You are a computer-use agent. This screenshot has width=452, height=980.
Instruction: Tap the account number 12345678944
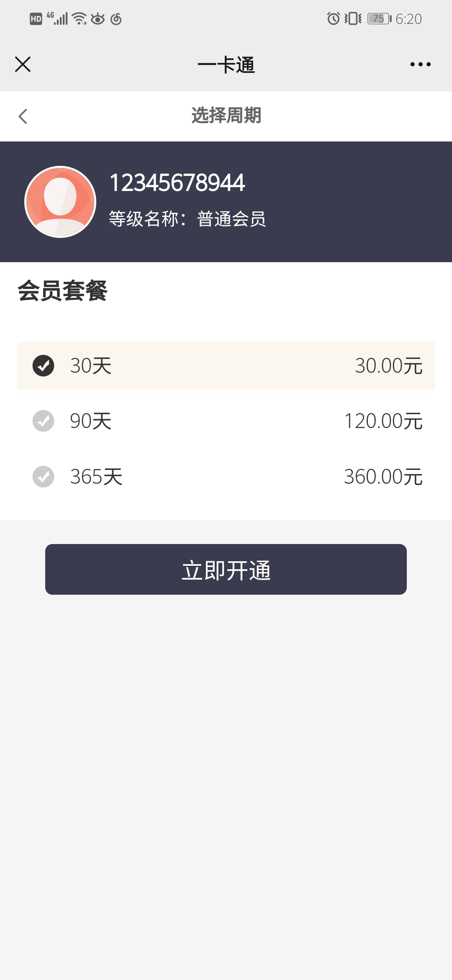177,183
